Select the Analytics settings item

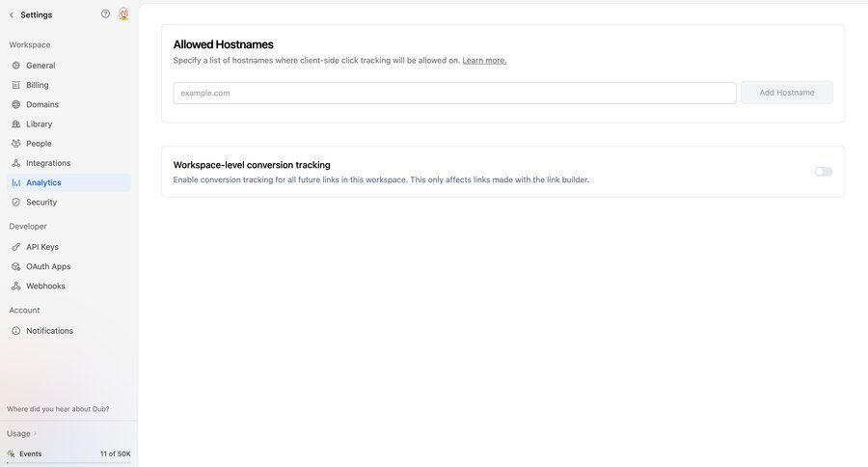click(68, 182)
